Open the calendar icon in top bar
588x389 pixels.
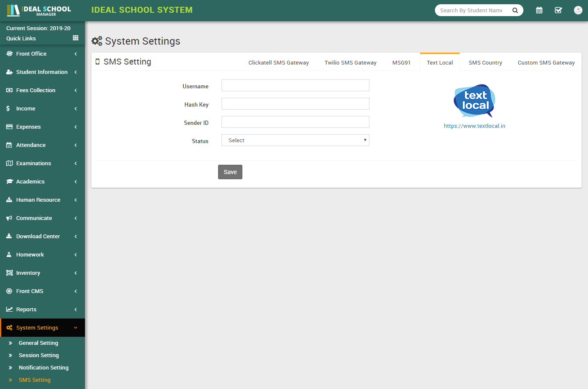pos(539,10)
